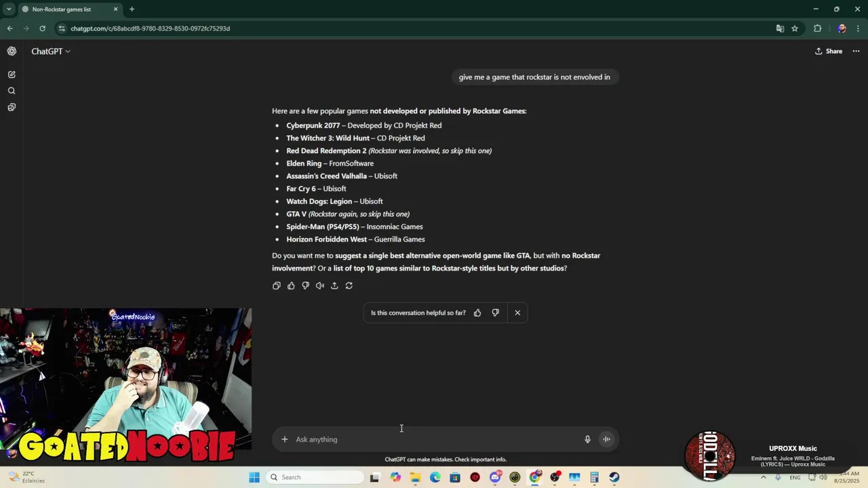Open Microsoft Store on taskbar

pos(455,477)
